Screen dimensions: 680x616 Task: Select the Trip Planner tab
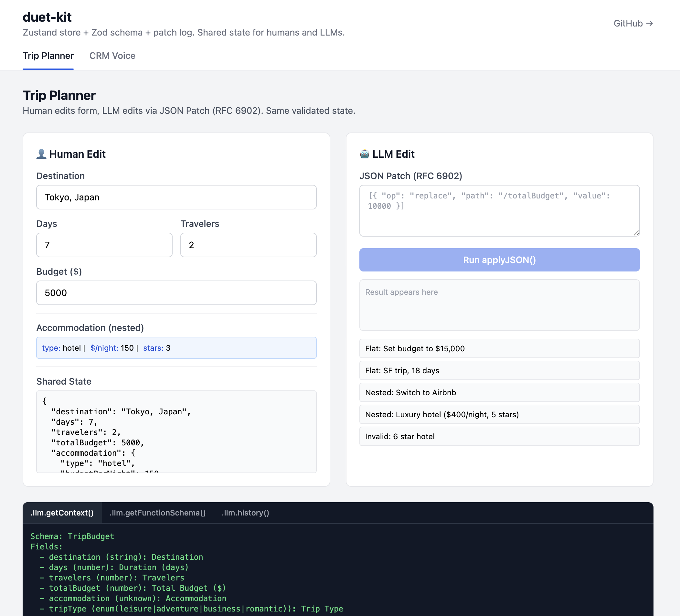pos(48,56)
